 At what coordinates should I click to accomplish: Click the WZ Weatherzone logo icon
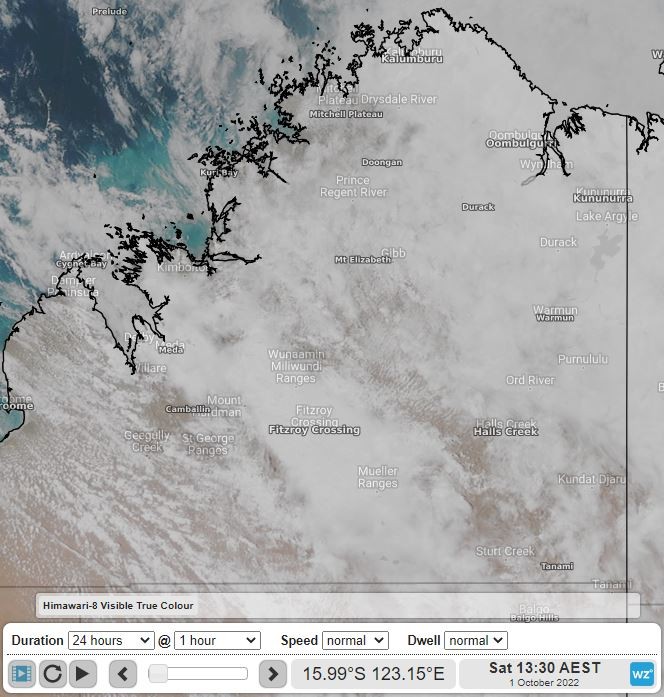(x=641, y=674)
